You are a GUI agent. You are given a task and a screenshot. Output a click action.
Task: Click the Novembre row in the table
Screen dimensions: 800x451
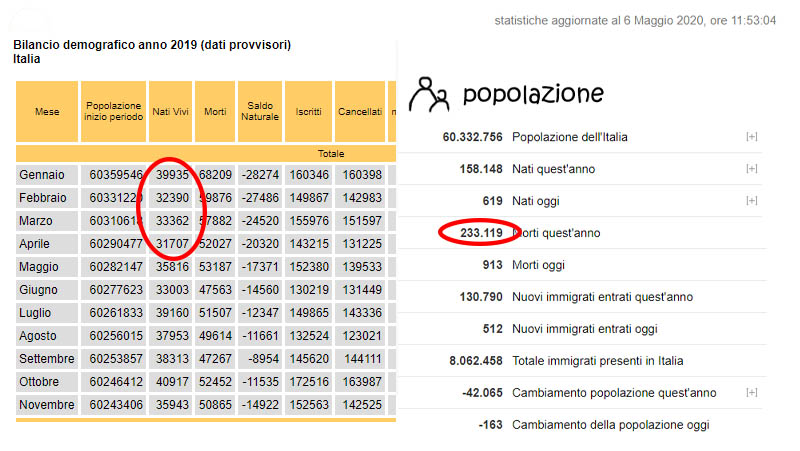[46, 405]
